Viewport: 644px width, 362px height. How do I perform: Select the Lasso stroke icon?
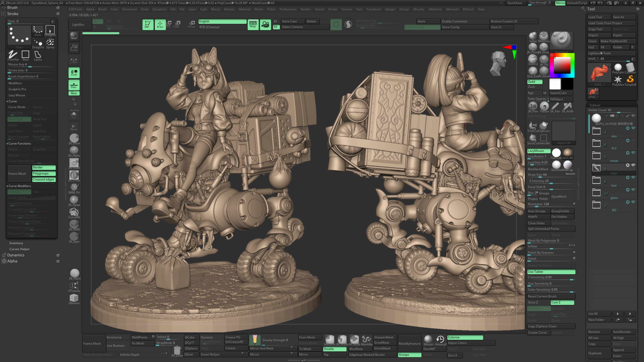coord(38,55)
